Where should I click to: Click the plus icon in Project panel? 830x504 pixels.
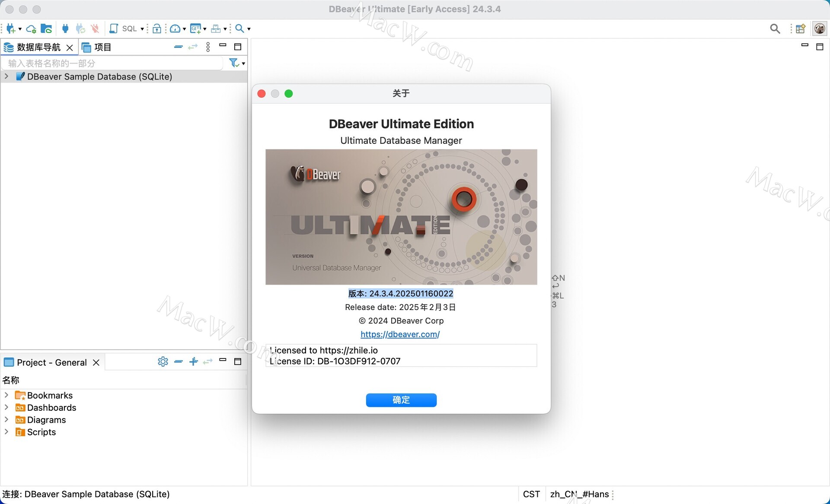[193, 361]
